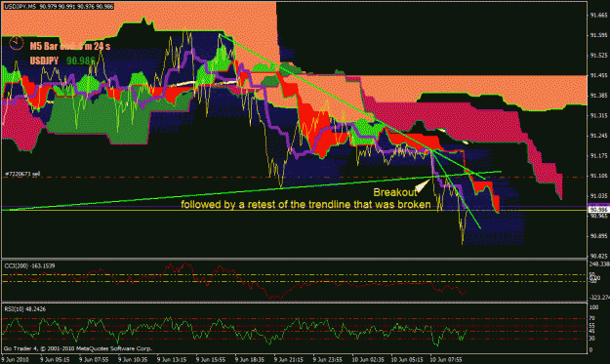Click the green 90.986 price next to USDJPY
Screen dimensions: 610x364
[81, 61]
